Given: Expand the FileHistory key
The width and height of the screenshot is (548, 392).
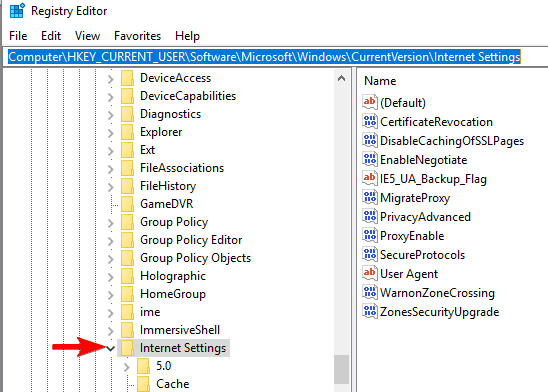Looking at the screenshot, I should click(x=110, y=187).
